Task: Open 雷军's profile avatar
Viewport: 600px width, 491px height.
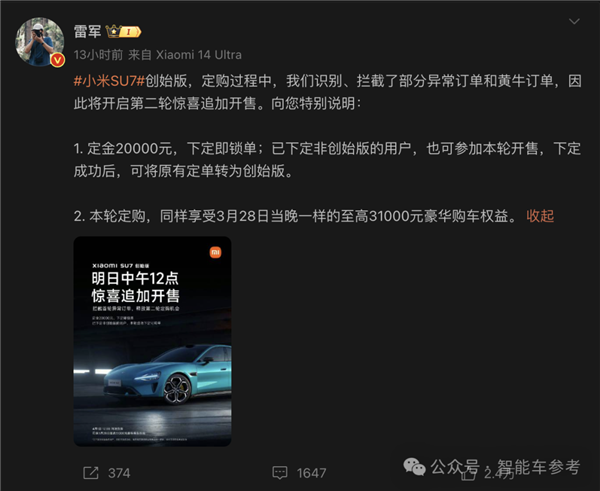Action: (40, 42)
